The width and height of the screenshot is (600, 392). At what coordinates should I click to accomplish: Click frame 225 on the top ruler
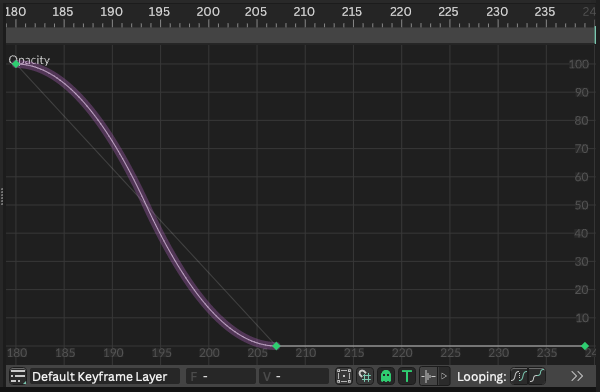click(448, 12)
